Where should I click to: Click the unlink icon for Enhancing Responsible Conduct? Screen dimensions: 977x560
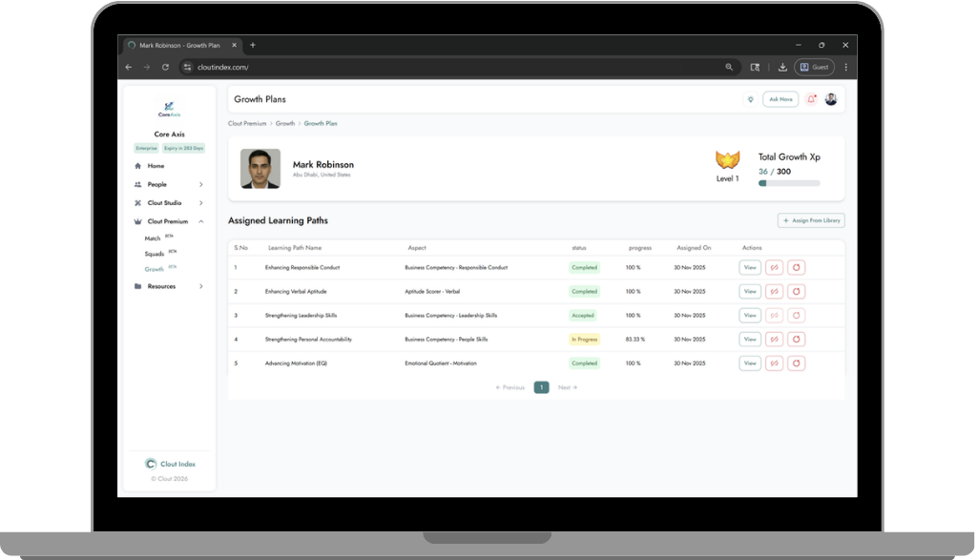(x=774, y=267)
